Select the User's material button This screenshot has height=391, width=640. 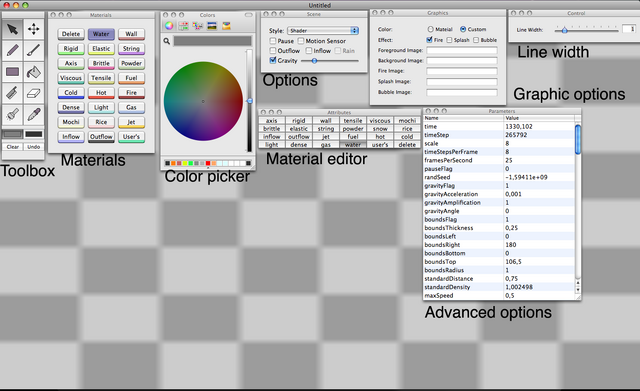(x=131, y=137)
